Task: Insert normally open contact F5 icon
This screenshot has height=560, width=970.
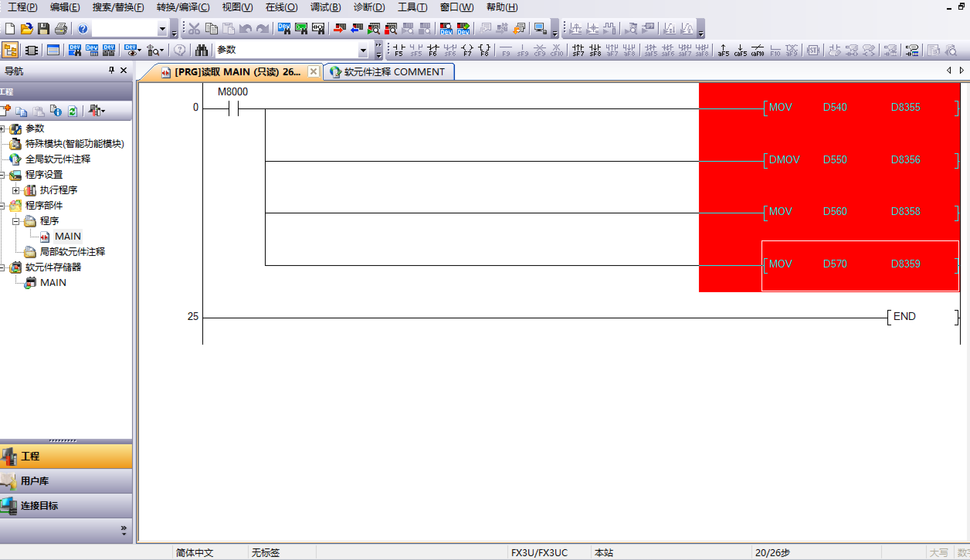Action: [399, 50]
